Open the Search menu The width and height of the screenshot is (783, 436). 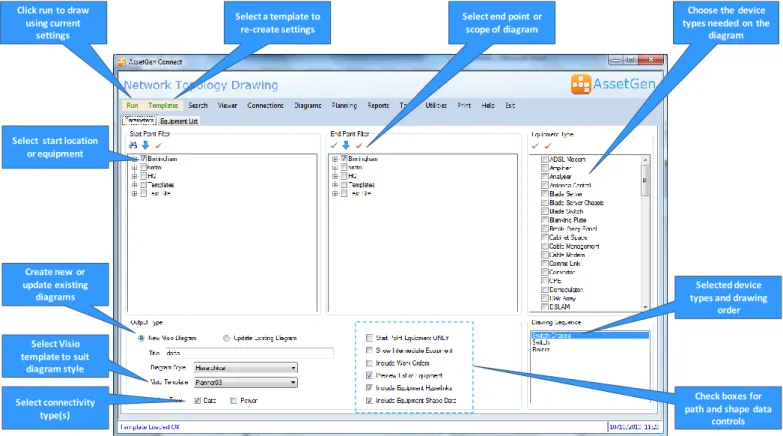[x=198, y=105]
